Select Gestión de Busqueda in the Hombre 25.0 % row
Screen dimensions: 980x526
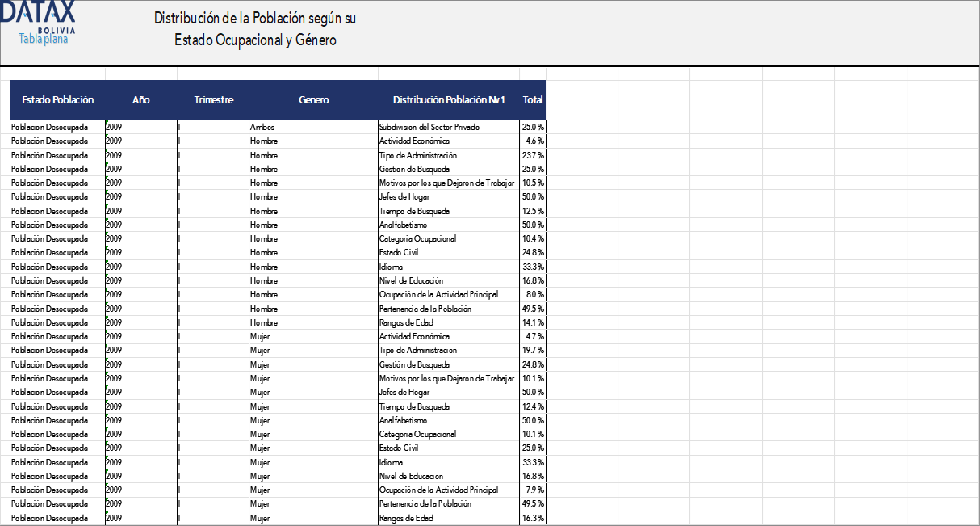[449, 169]
